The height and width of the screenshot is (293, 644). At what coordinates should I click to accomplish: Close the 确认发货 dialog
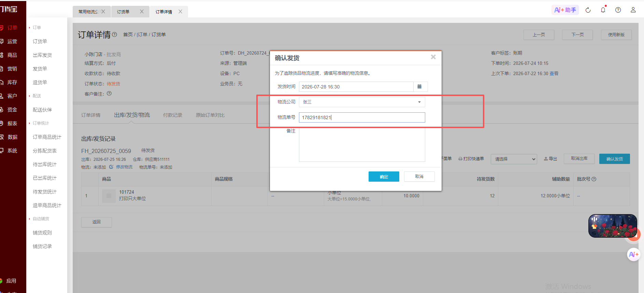coord(433,57)
